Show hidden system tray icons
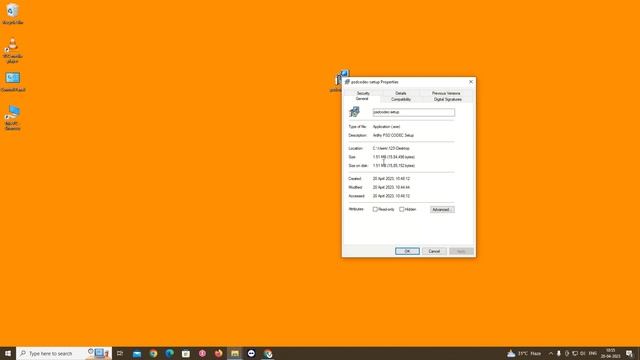This screenshot has width=640, height=360. click(551, 353)
